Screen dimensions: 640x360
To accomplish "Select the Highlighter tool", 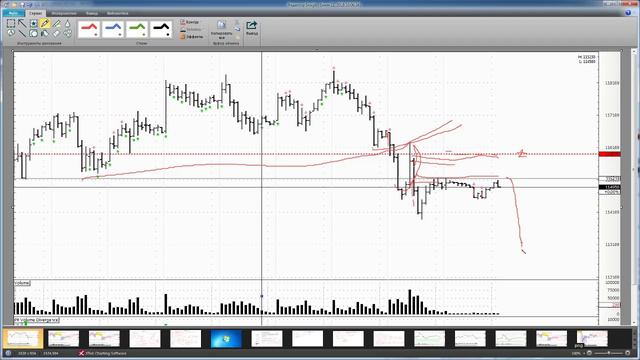I will coord(56,24).
